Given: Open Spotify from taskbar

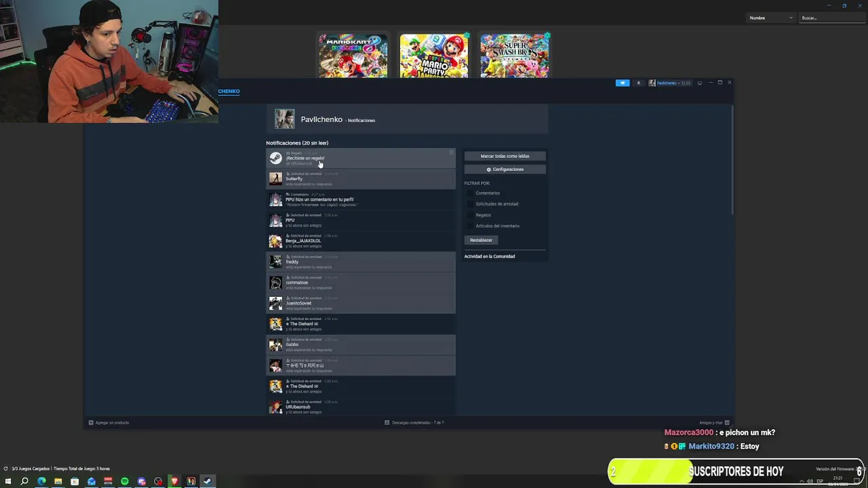Looking at the screenshot, I should coord(125,481).
